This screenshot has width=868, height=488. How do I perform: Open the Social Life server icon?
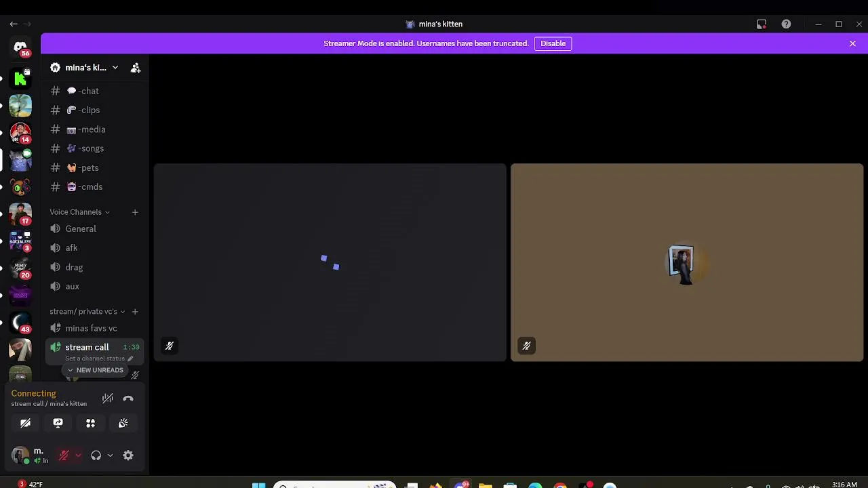pos(20,241)
